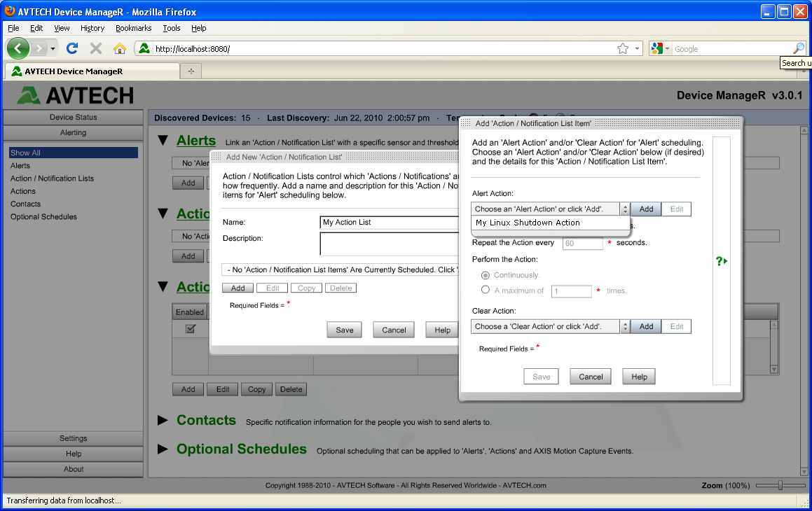
Task: Click Help in the Add New List dialog
Action: (x=442, y=330)
